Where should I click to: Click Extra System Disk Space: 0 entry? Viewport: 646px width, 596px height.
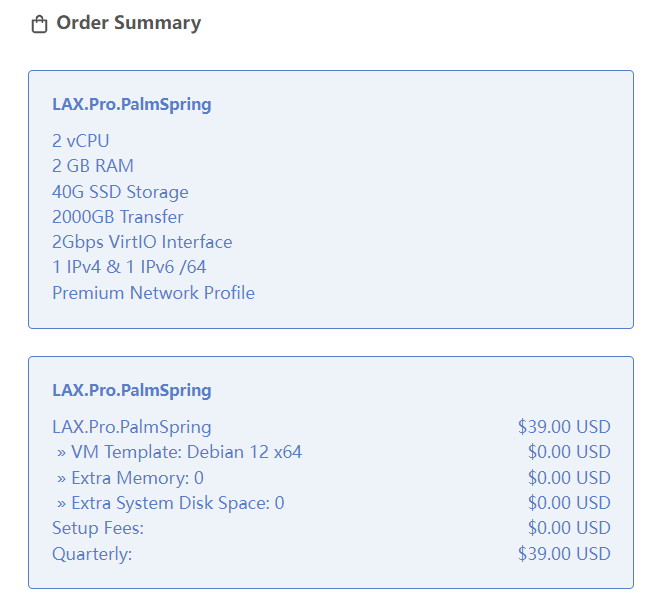(x=171, y=503)
